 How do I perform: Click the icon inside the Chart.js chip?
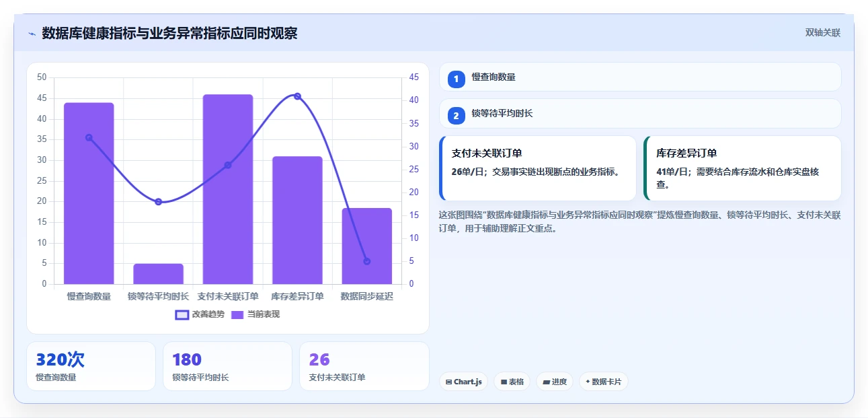pyautogui.click(x=448, y=382)
